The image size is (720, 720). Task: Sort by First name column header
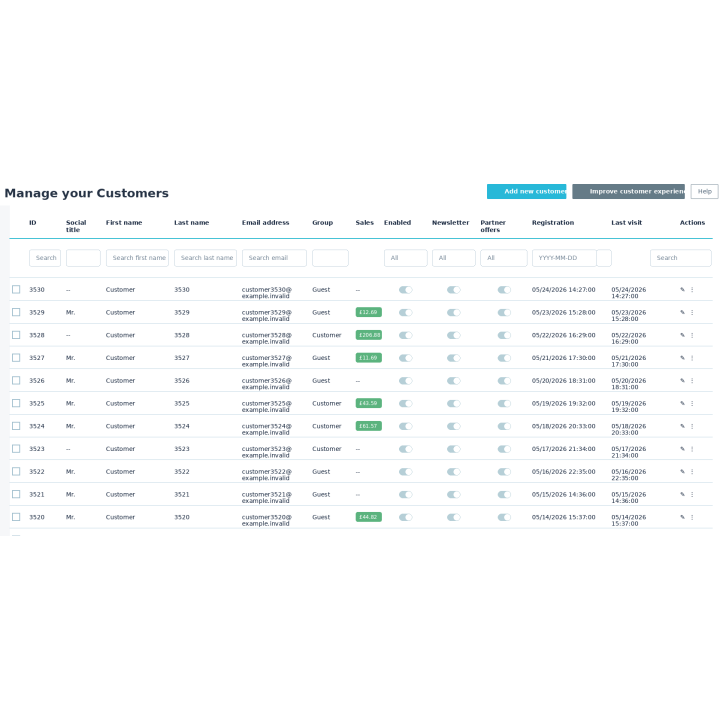click(x=124, y=223)
